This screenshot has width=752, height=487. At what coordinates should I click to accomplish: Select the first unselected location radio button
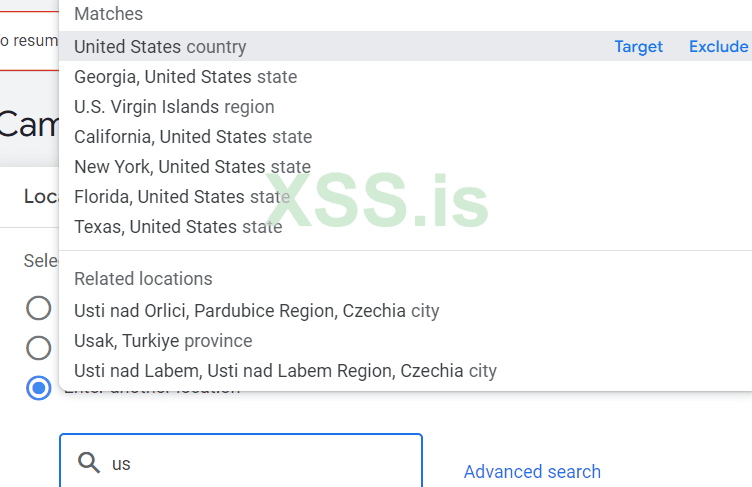pyautogui.click(x=39, y=308)
